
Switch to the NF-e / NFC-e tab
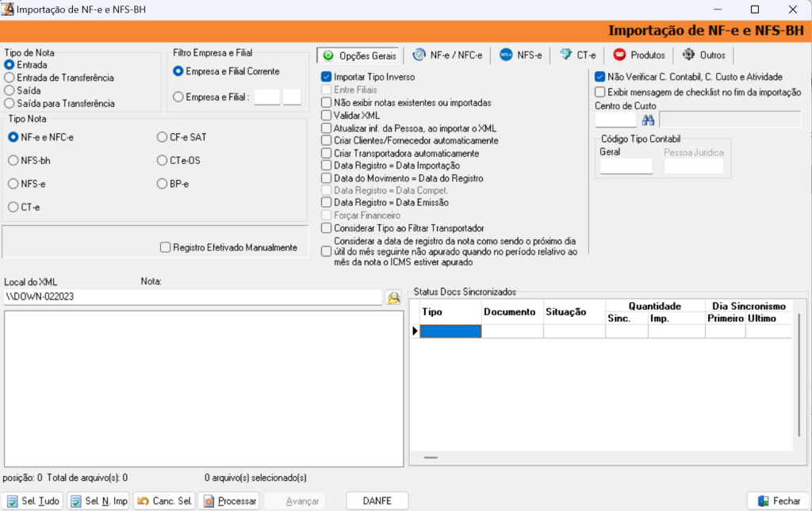(x=447, y=55)
